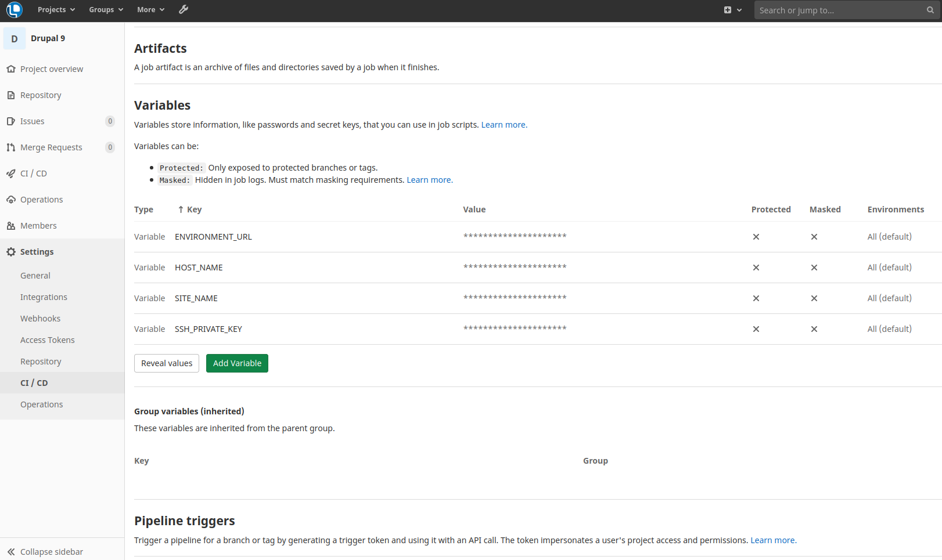Click the green Add Variable button
This screenshot has width=942, height=560.
[x=237, y=363]
